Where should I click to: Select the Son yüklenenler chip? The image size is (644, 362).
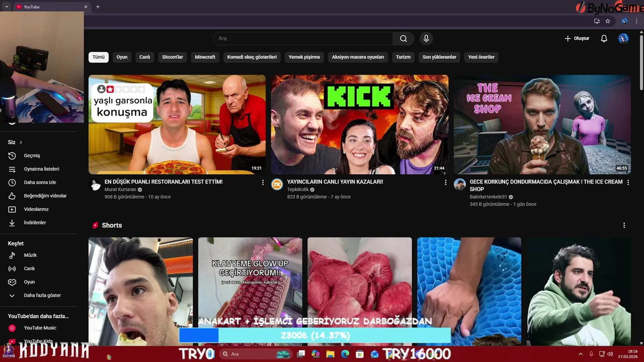point(439,57)
